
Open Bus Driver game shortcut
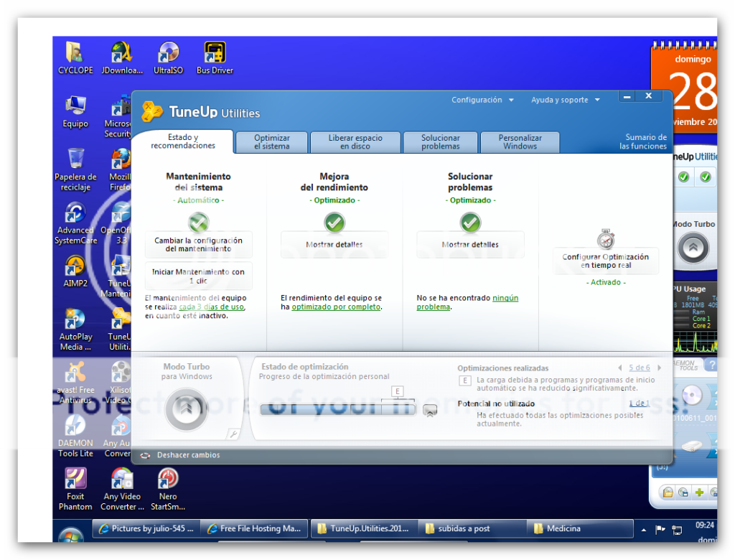[x=215, y=58]
